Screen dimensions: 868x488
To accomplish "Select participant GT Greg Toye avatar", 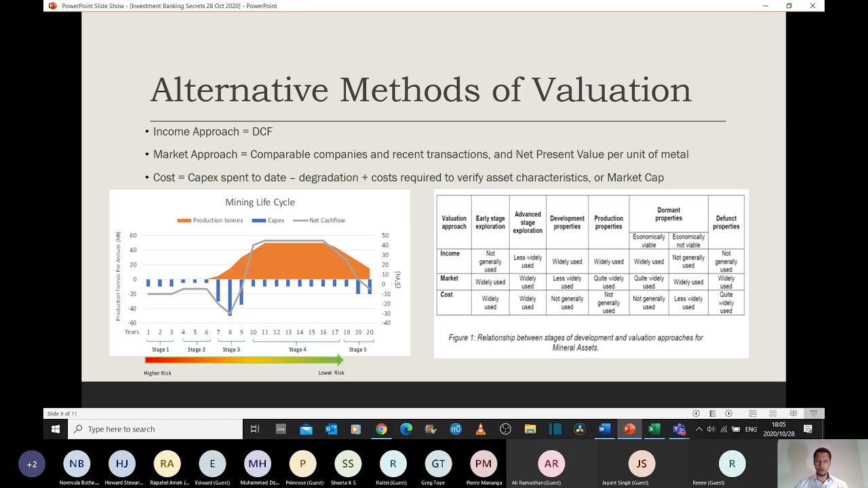I will click(438, 464).
